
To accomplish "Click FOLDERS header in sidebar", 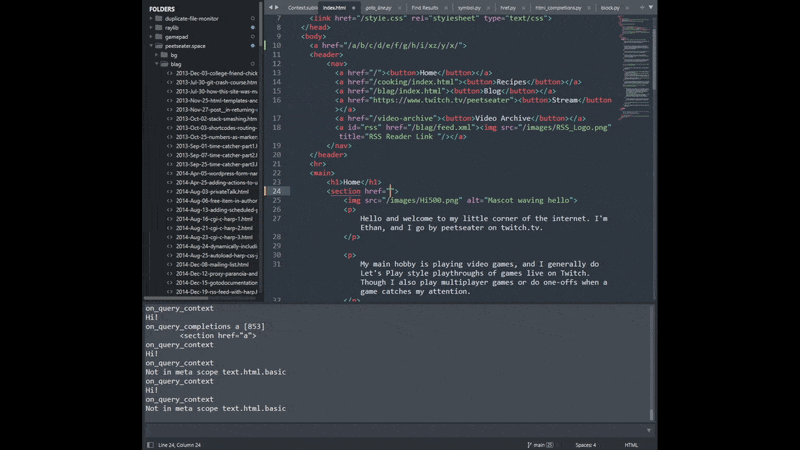I will 162,9.
